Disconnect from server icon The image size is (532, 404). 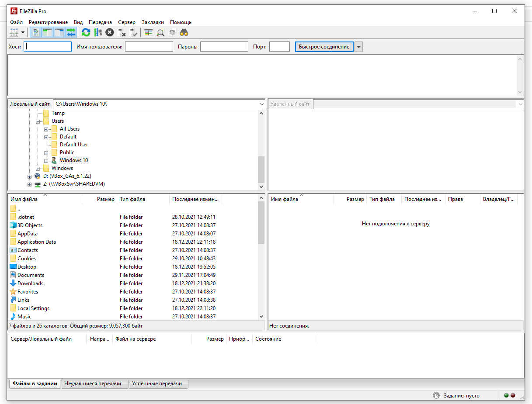[x=122, y=32]
